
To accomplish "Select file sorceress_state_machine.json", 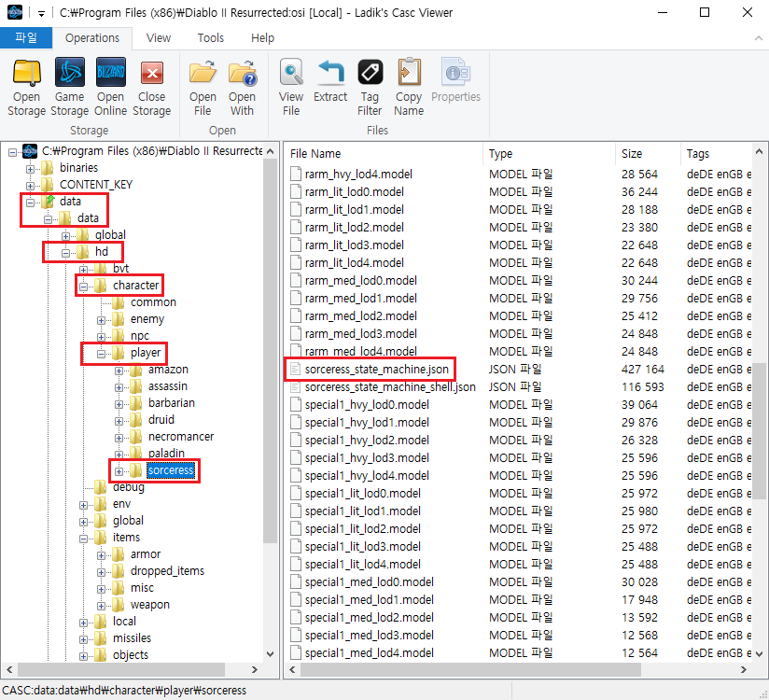I will click(377, 369).
